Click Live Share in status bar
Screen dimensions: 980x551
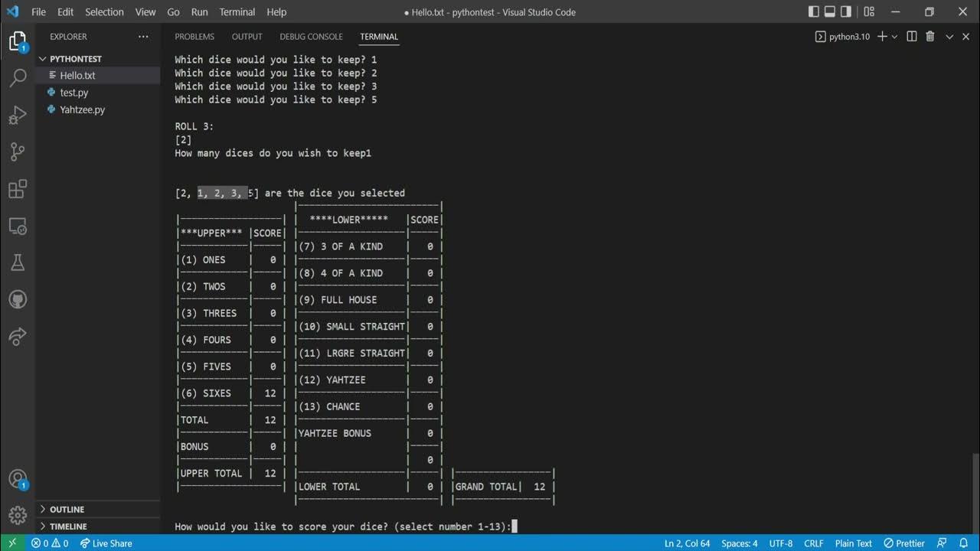[106, 543]
